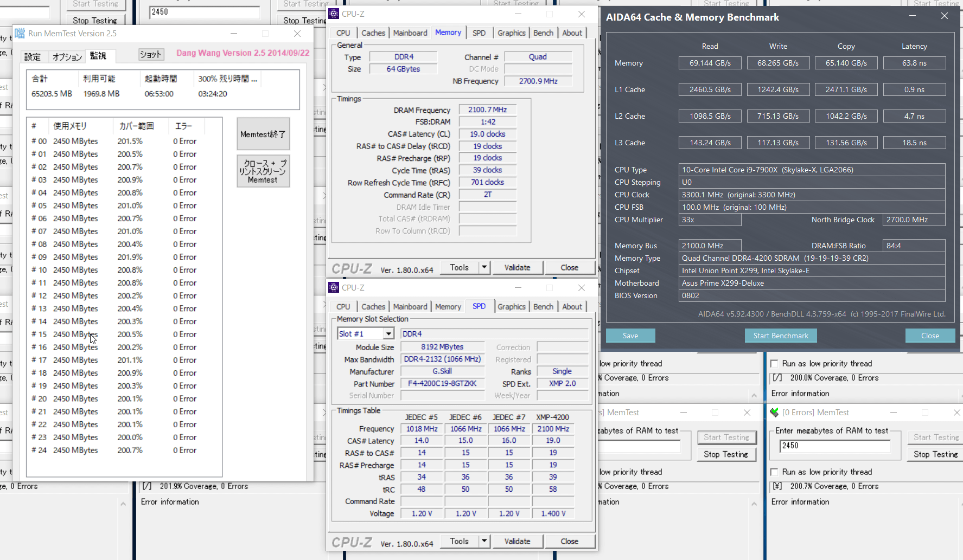The height and width of the screenshot is (560, 963).
Task: Click the AIDA64 Memory Read value 69.144 GB/s
Action: [710, 63]
